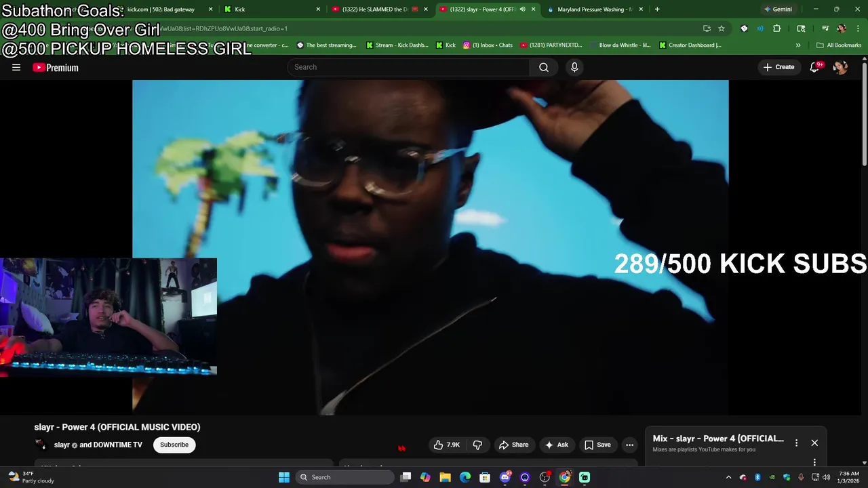Close the slayr - Power 4 tab

coord(533,9)
